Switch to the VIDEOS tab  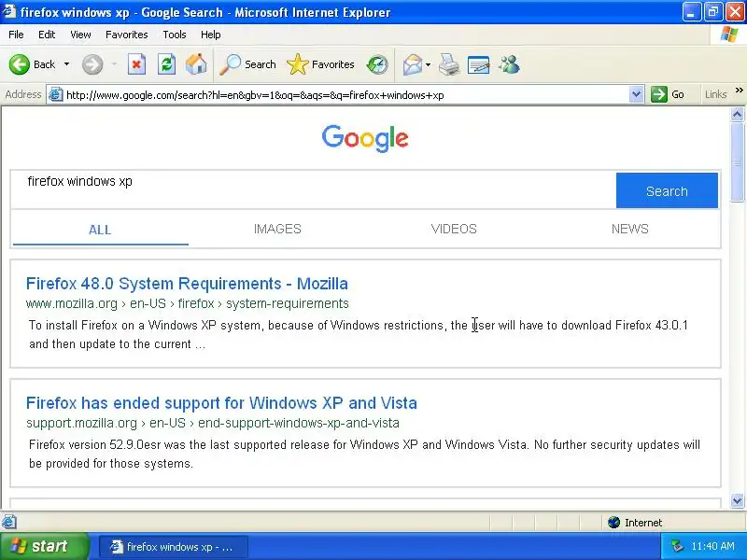click(x=454, y=229)
